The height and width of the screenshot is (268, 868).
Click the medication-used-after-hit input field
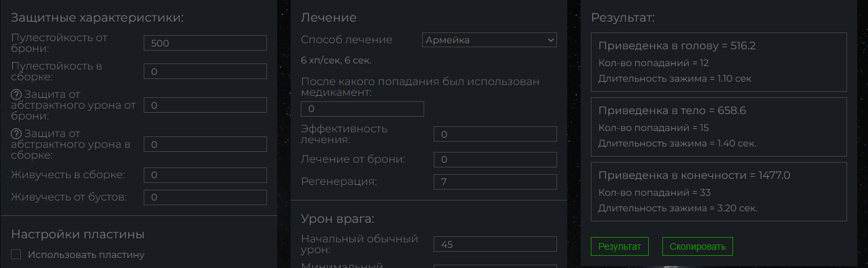(x=362, y=109)
